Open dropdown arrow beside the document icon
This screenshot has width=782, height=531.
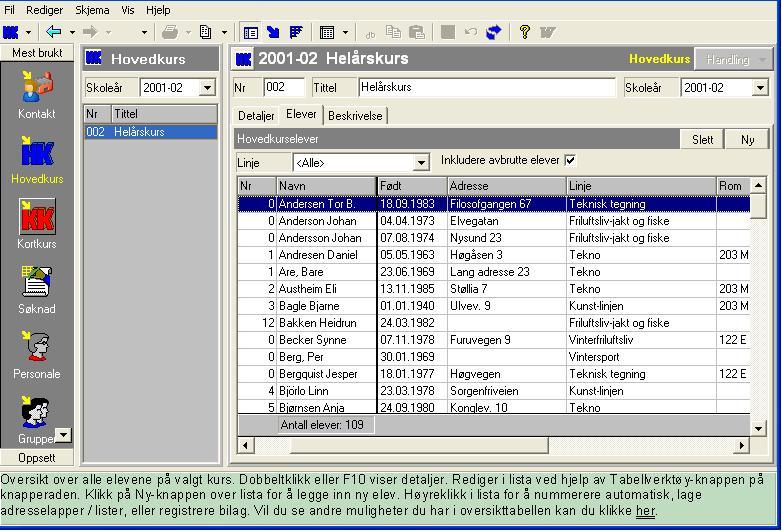224,33
